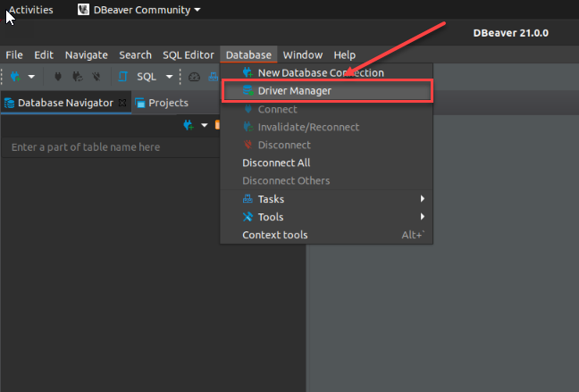The image size is (579, 392).
Task: Click the dashboard gauge icon in toolbar
Action: tap(194, 78)
